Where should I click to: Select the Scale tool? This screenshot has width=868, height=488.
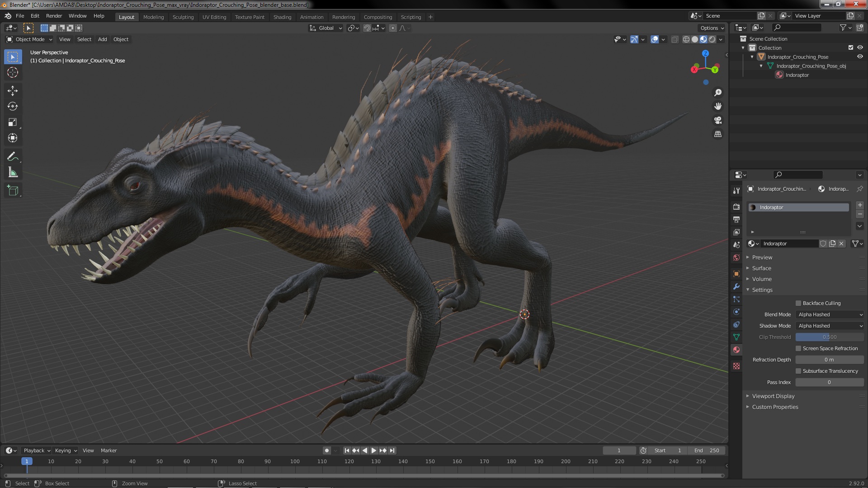pyautogui.click(x=13, y=122)
